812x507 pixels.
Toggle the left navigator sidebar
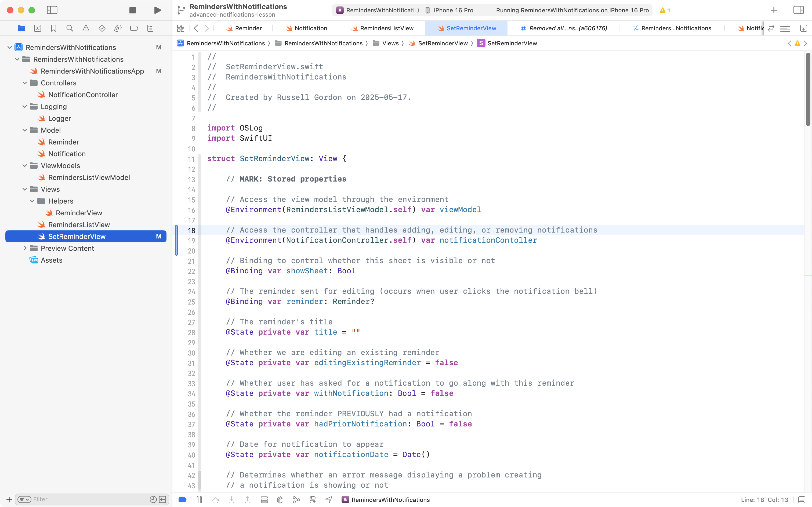pyautogui.click(x=52, y=10)
